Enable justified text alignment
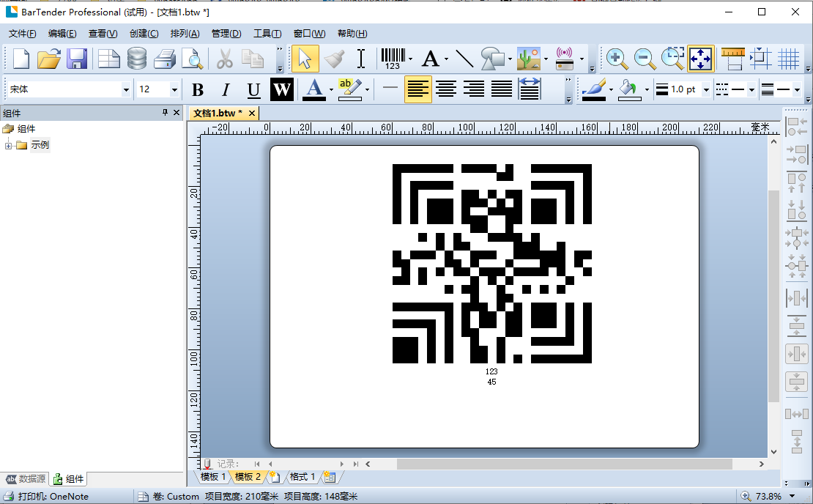 pos(502,89)
